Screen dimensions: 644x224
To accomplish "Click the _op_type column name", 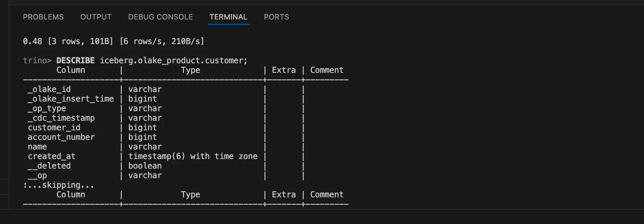I will point(47,108).
